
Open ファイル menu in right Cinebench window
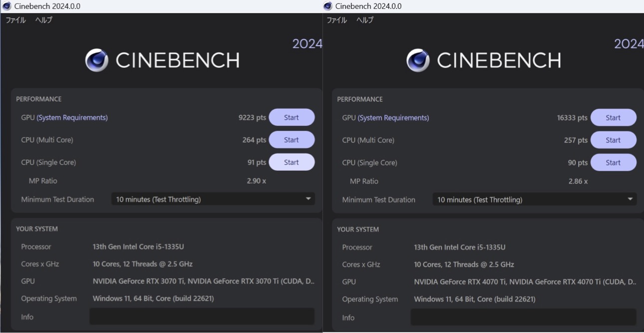(x=337, y=20)
